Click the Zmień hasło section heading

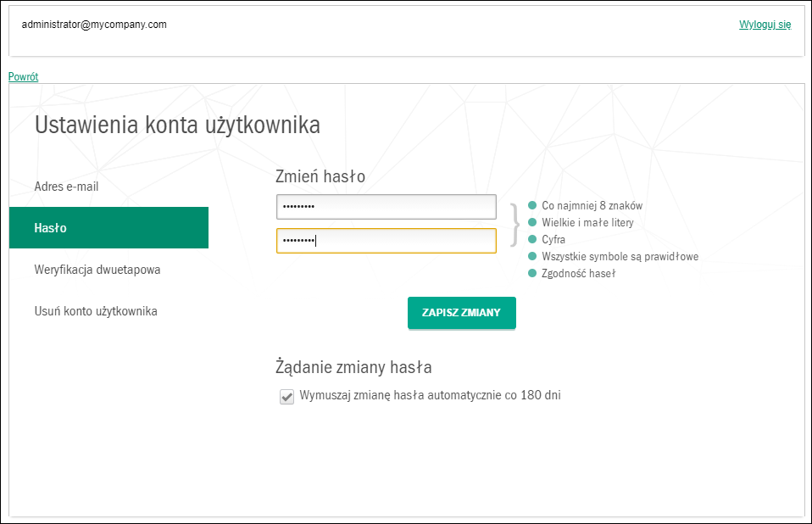point(320,176)
